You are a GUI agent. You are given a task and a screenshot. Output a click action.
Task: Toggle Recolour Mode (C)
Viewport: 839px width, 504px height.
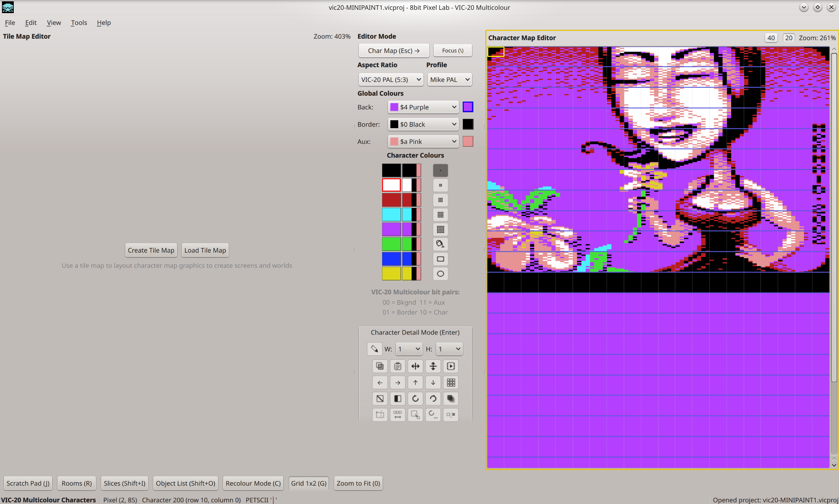[253, 483]
